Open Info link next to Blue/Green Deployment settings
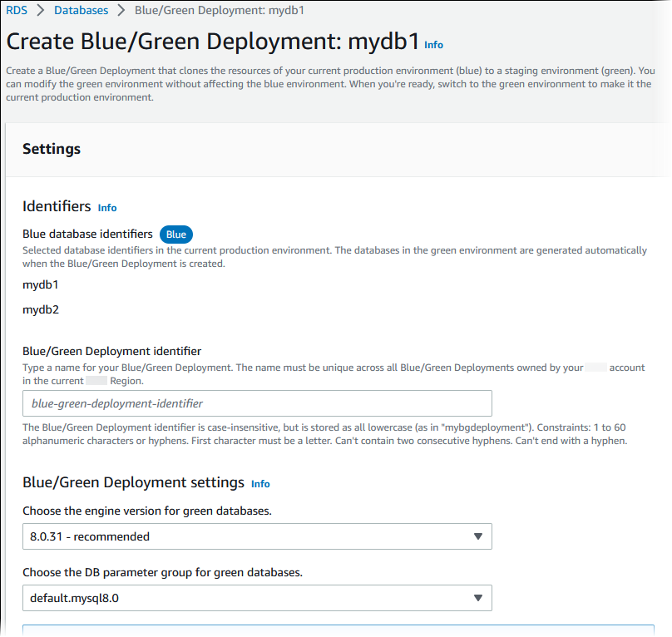This screenshot has width=672, height=637. point(260,484)
